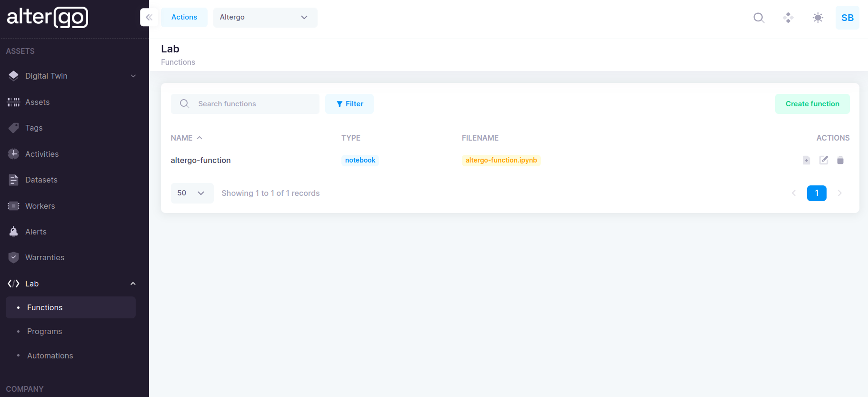Open the apps grid icon in header
The image size is (868, 397).
[788, 18]
